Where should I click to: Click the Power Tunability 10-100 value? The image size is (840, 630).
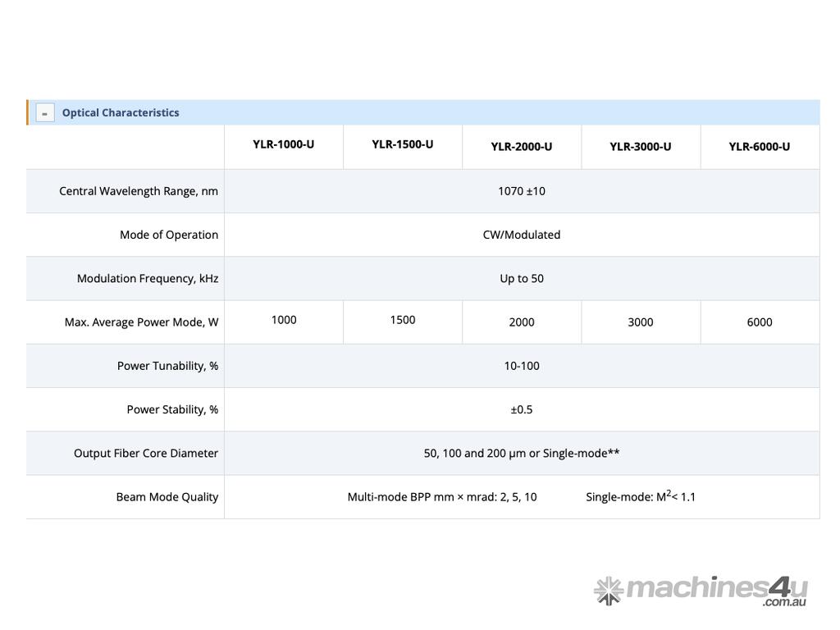point(521,366)
